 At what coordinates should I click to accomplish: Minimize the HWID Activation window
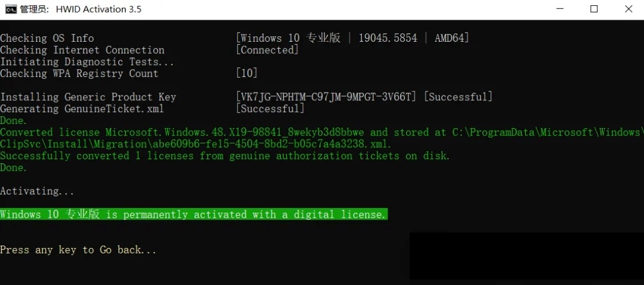[x=559, y=9]
